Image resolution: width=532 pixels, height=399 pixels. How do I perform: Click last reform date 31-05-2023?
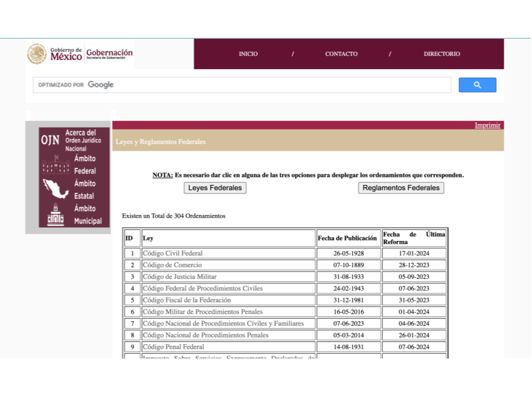[414, 300]
